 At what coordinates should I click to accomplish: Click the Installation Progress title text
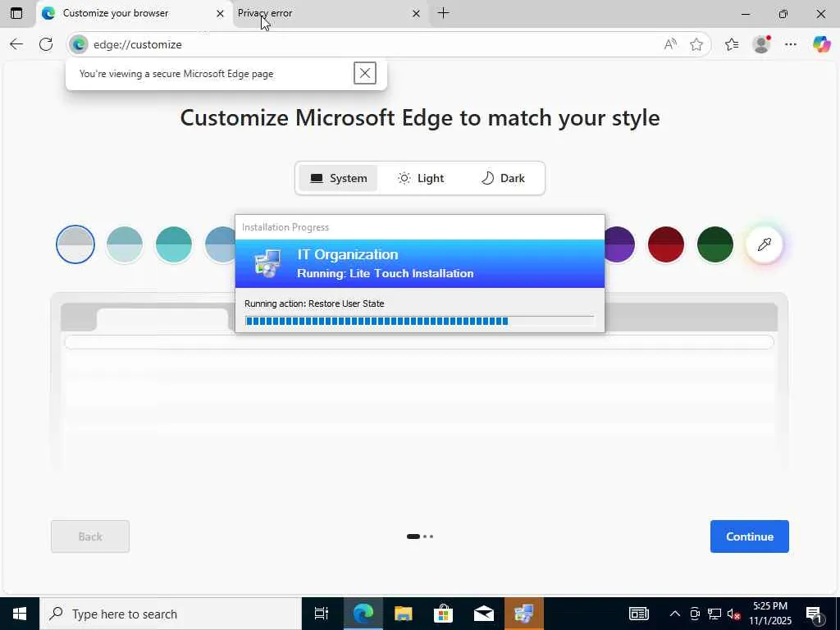click(x=285, y=227)
